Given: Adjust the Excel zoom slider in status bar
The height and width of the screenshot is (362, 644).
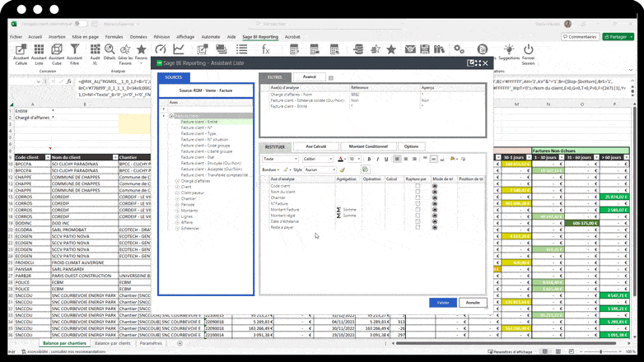Looking at the screenshot, I should coord(601,352).
